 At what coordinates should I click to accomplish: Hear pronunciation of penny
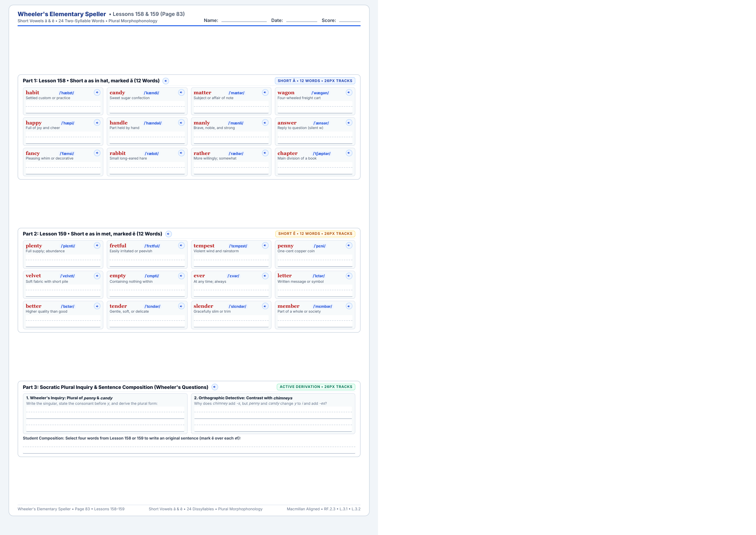tap(349, 246)
